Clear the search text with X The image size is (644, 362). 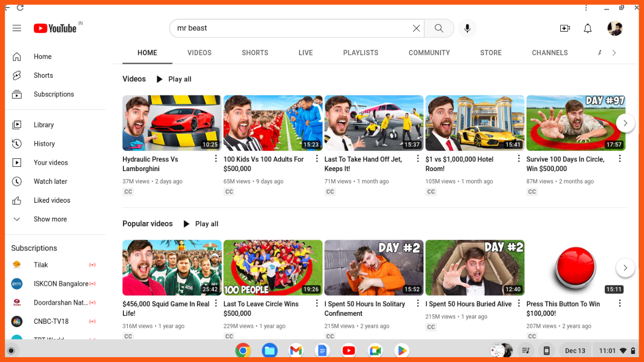[x=416, y=28]
